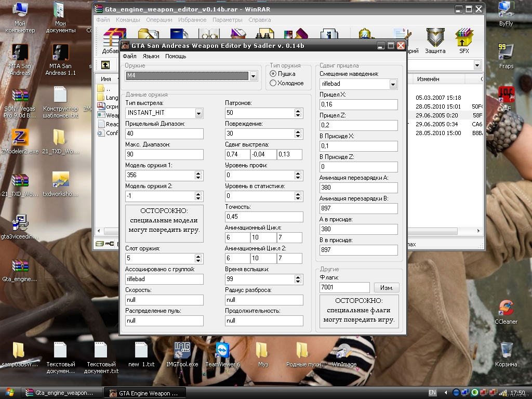Click the SFX toolbar icon in WinRAR
532x399 pixels.
click(x=464, y=42)
